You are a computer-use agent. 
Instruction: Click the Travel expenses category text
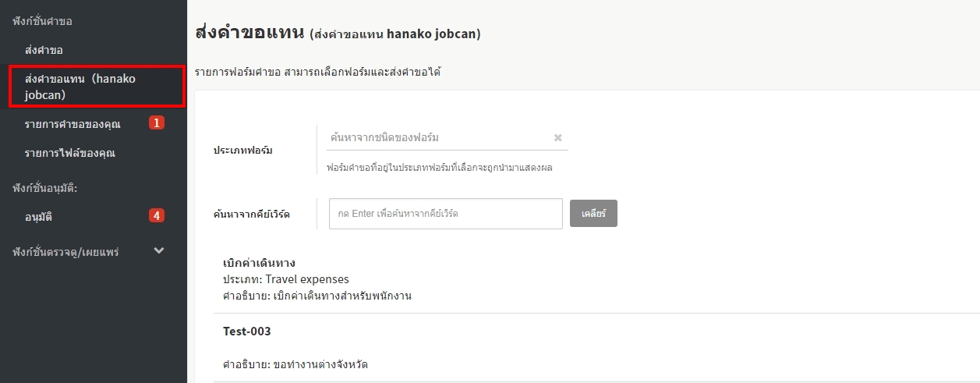307,279
